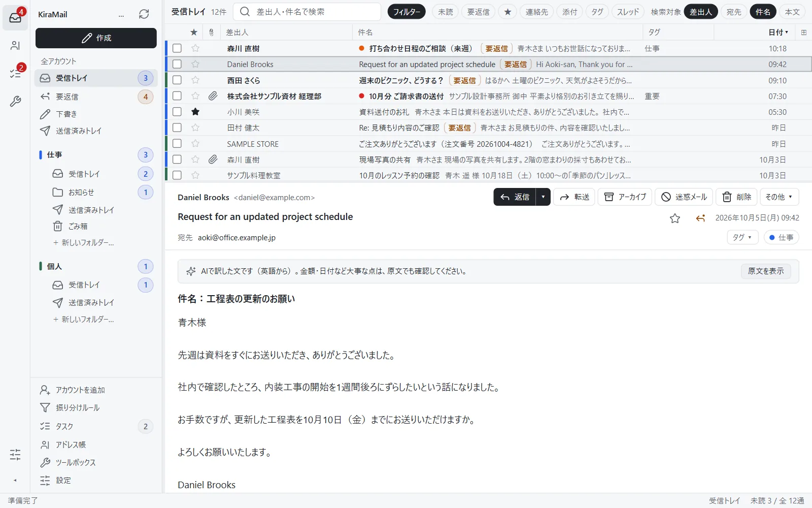Tick checkbox for 西田 さくら message
The width and height of the screenshot is (812, 508).
177,80
